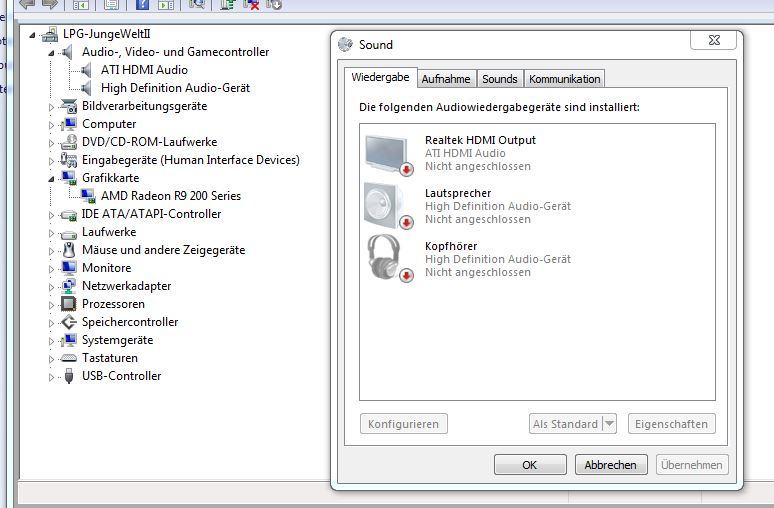
Task: Click the Prozessoren chip icon
Action: tap(69, 304)
